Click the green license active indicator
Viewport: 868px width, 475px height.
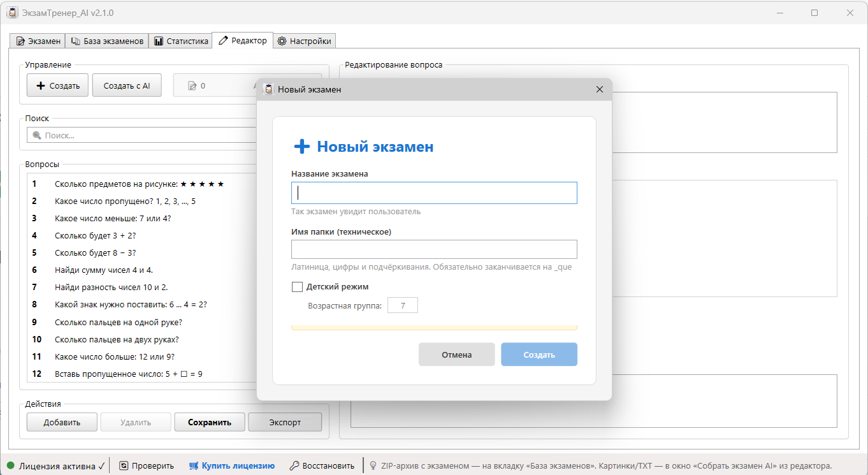tap(11, 466)
